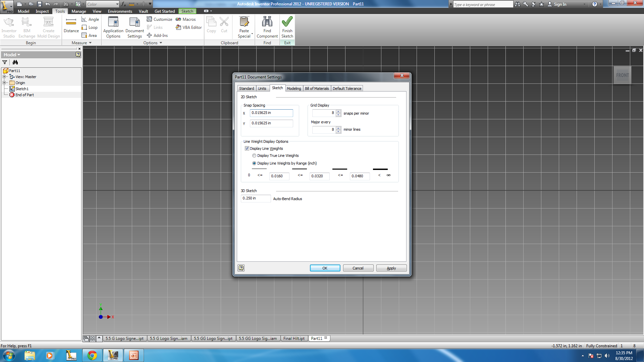Click the Favorites star icon in title bar

coord(541,4)
